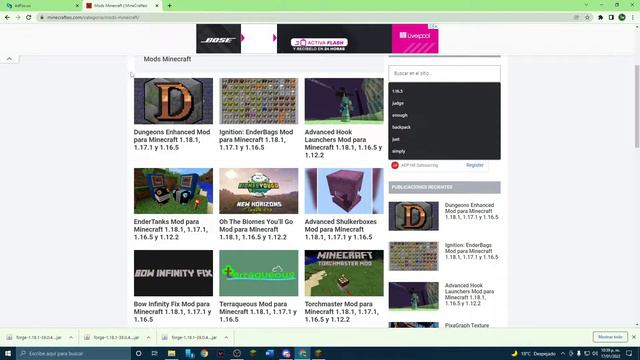Viewport: 640px width, 360px height.
Task: Expand third forge download options chevron
Action: tap(227, 338)
